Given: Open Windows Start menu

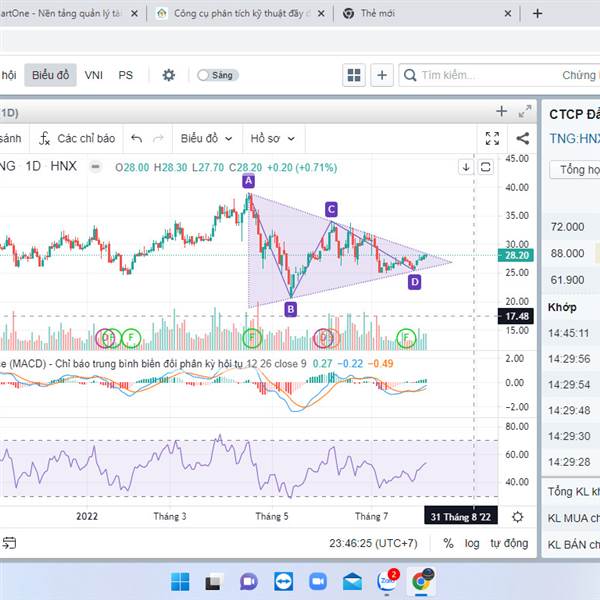Looking at the screenshot, I should pos(180,582).
